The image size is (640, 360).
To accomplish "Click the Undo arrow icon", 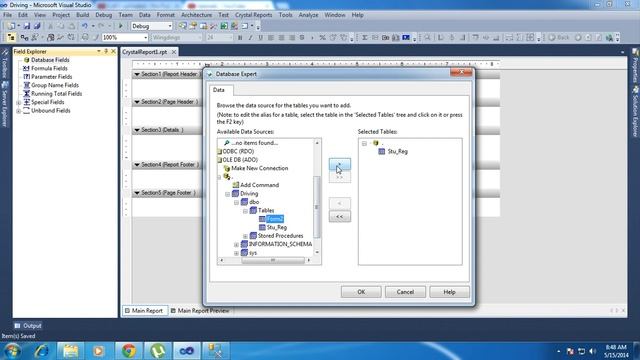I will (84, 26).
